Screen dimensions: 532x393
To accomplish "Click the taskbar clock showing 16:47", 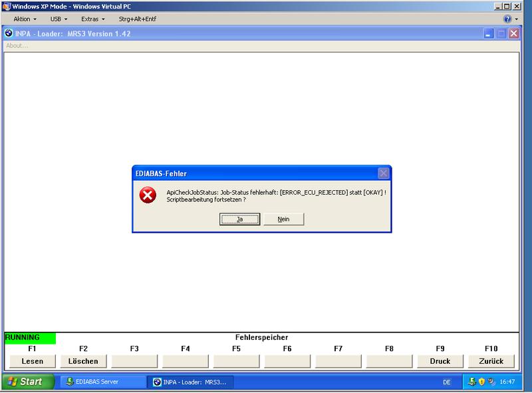I will pos(507,382).
